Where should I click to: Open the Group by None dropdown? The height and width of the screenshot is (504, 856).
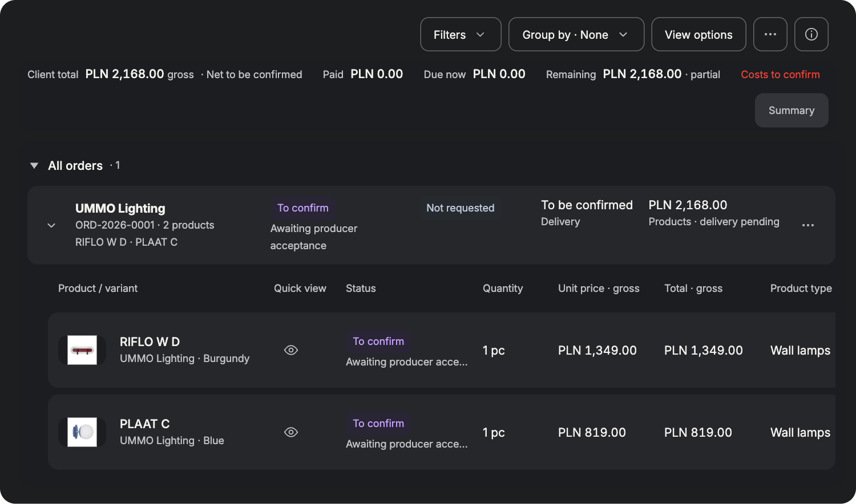coord(576,34)
